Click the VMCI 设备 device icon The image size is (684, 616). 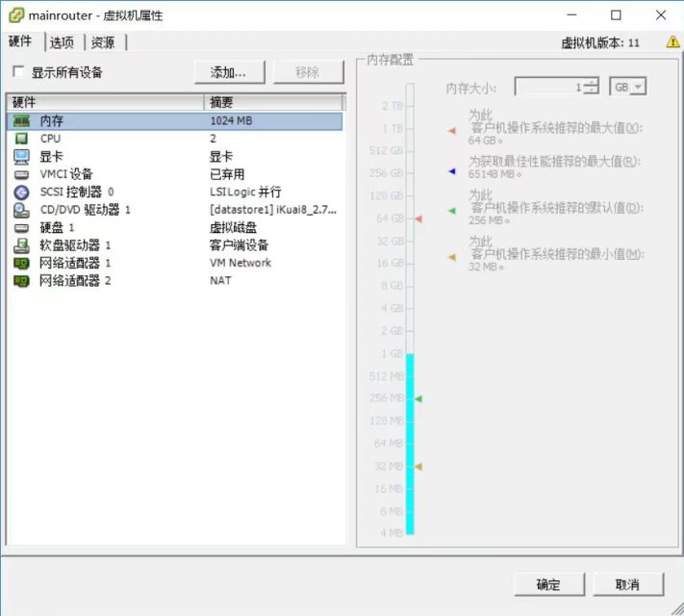21,174
